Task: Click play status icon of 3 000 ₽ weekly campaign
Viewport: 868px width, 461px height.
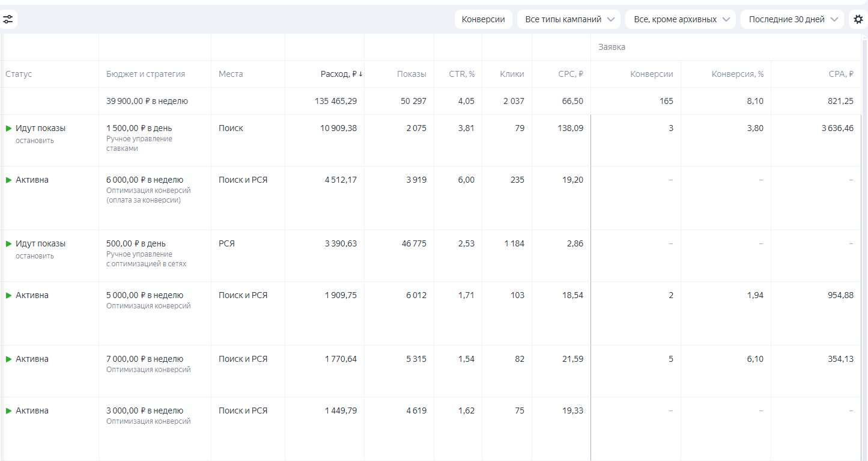Action: (9, 411)
